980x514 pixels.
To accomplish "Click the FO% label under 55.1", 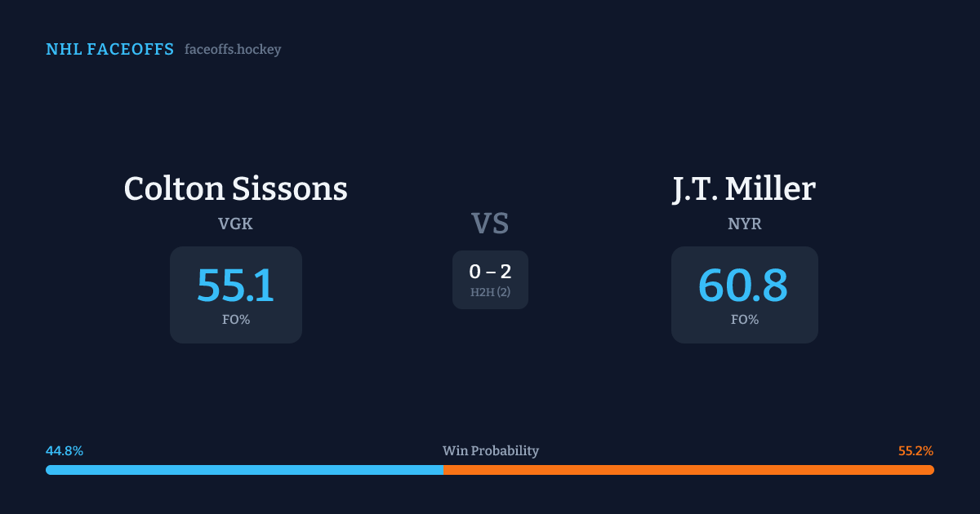I will point(235,320).
